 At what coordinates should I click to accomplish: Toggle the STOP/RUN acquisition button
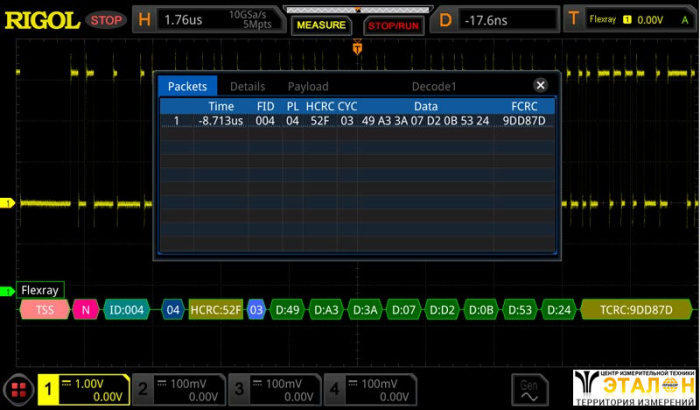(x=392, y=25)
